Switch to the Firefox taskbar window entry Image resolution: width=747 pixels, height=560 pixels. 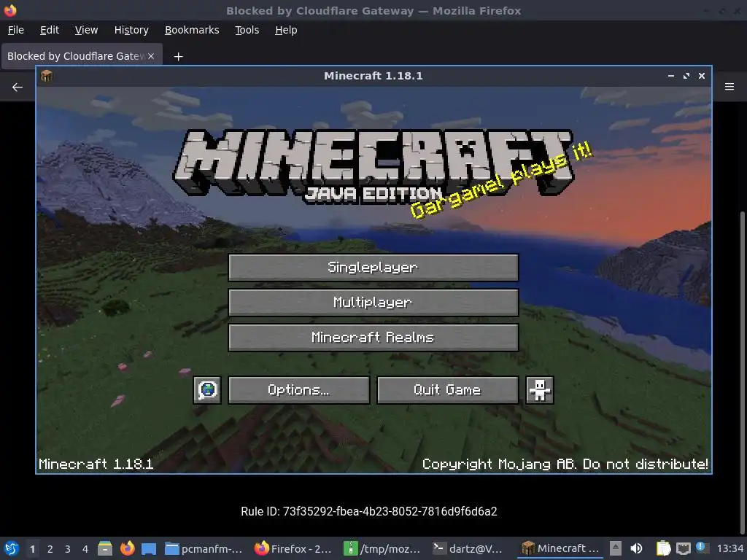coord(293,548)
